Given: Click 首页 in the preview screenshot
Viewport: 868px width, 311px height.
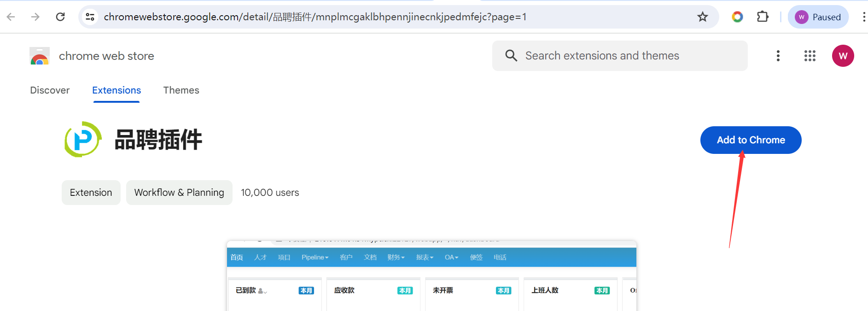Looking at the screenshot, I should tap(237, 258).
